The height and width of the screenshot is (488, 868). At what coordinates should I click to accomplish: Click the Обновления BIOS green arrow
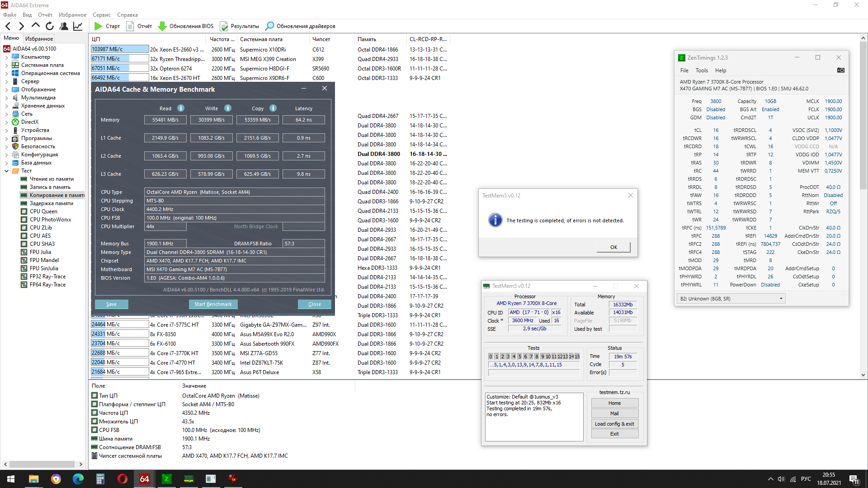click(162, 26)
